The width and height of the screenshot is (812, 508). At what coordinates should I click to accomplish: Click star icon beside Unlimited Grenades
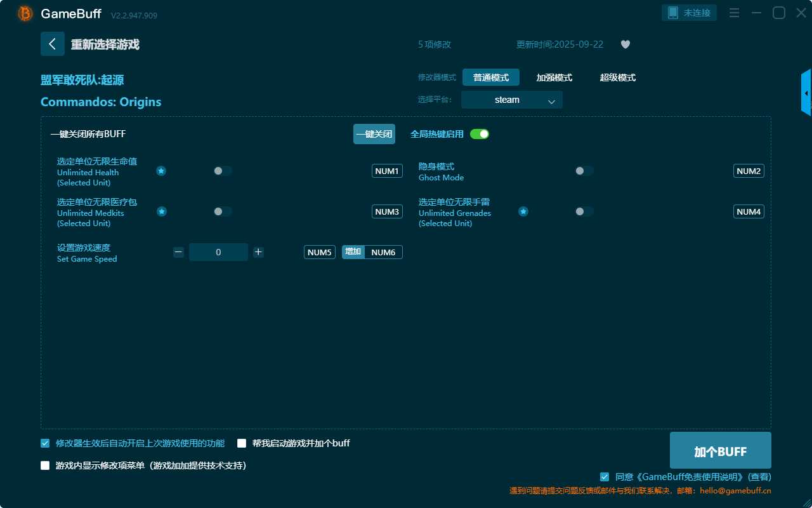point(523,211)
